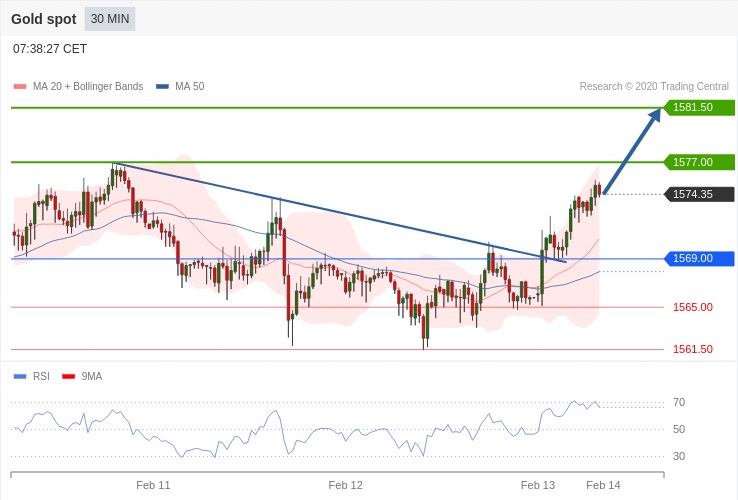Click the 30 MIN timeframe badge
The height and width of the screenshot is (500, 738).
[x=110, y=19]
